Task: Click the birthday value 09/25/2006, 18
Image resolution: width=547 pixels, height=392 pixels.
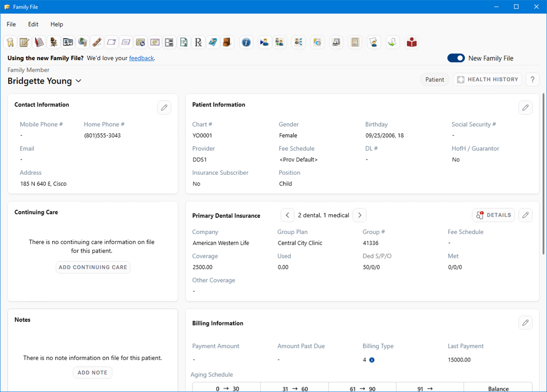Action: 384,135
